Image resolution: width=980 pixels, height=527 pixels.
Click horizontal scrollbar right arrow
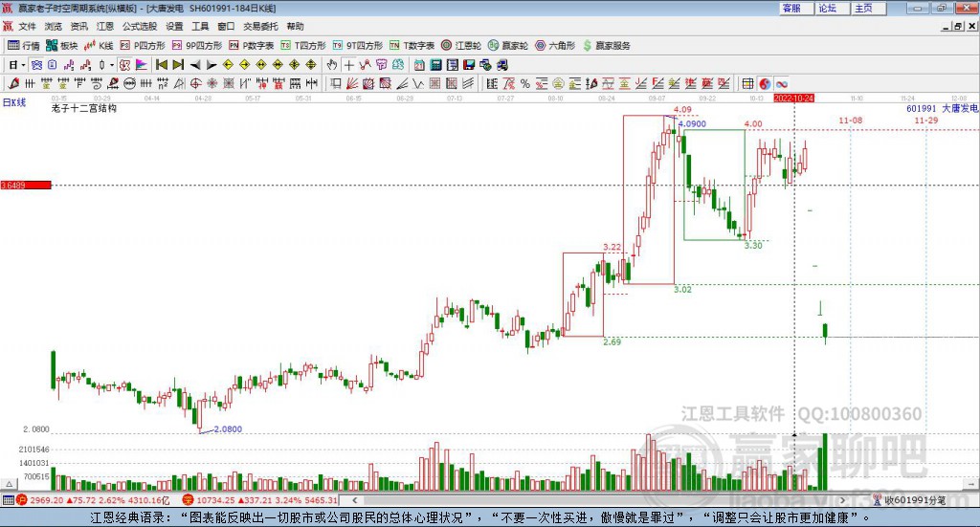coord(843,500)
